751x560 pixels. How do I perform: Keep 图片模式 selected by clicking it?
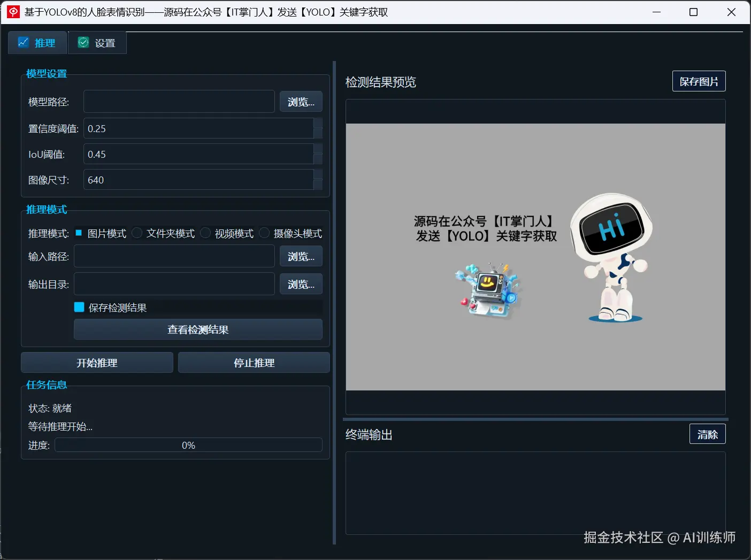(79, 233)
